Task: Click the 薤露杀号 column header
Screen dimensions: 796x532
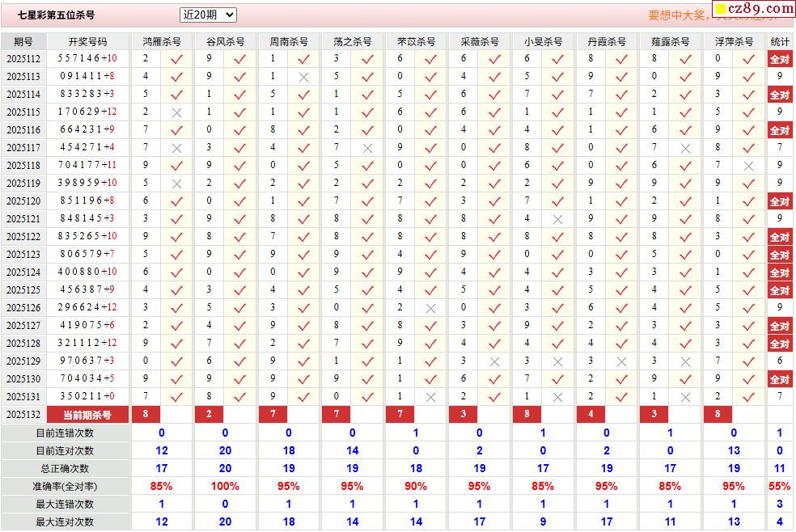Action: (670, 41)
